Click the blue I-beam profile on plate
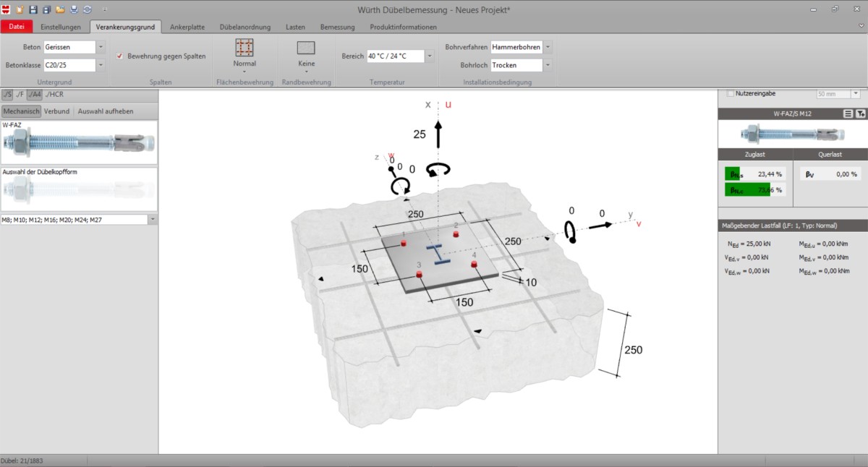868x467 pixels. click(x=439, y=254)
